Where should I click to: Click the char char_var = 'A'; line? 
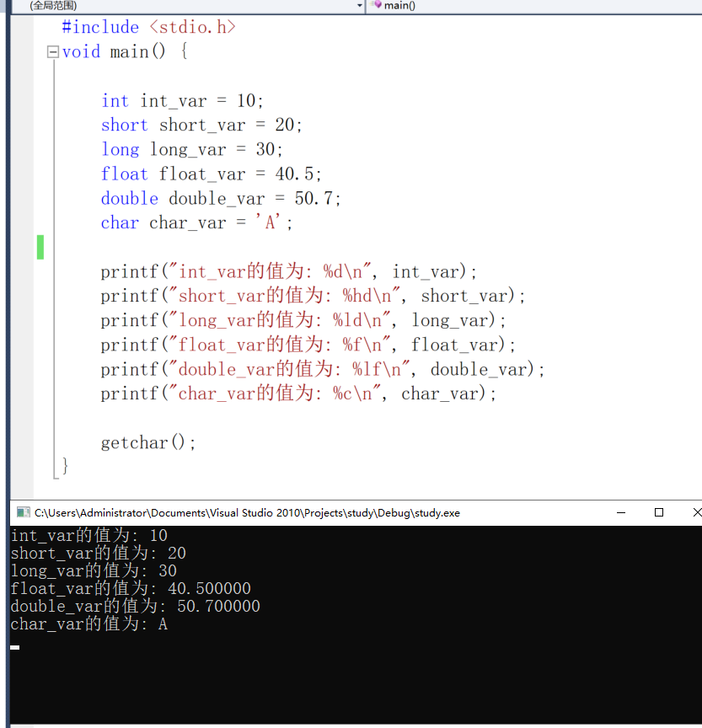tap(197, 222)
